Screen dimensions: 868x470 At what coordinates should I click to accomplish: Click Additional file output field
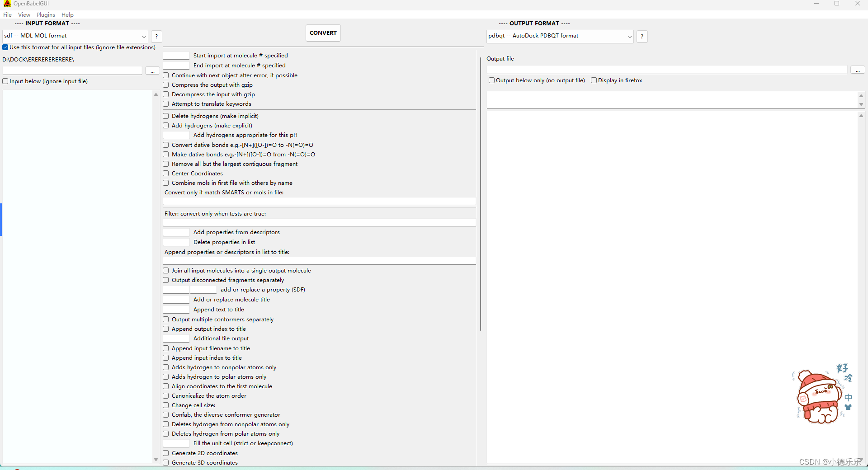pyautogui.click(x=176, y=338)
